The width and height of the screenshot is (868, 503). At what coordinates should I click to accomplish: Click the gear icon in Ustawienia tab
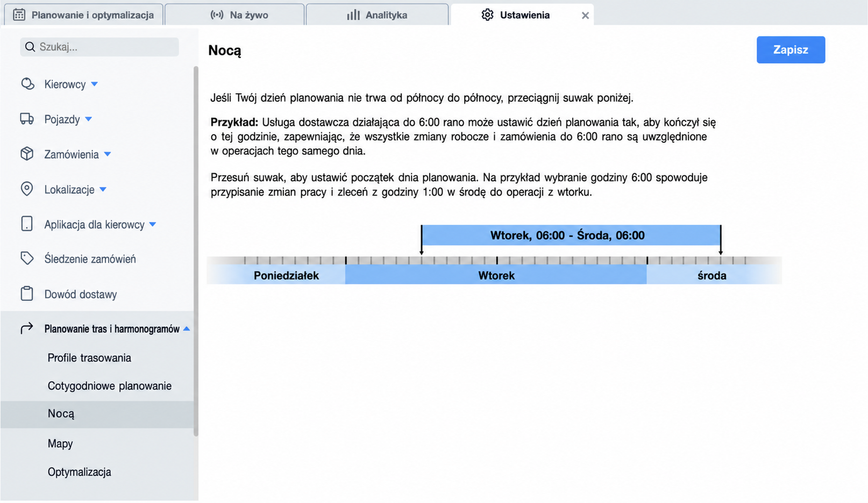tap(487, 15)
